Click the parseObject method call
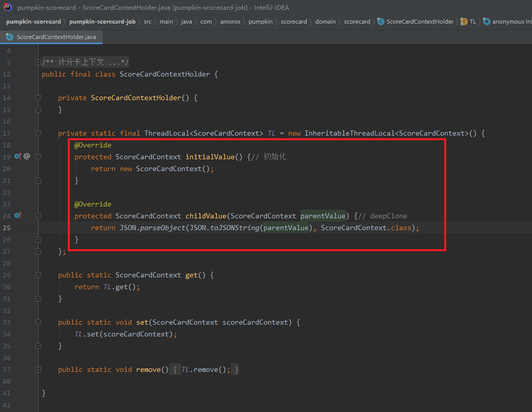The height and width of the screenshot is (412, 532). pyautogui.click(x=163, y=228)
